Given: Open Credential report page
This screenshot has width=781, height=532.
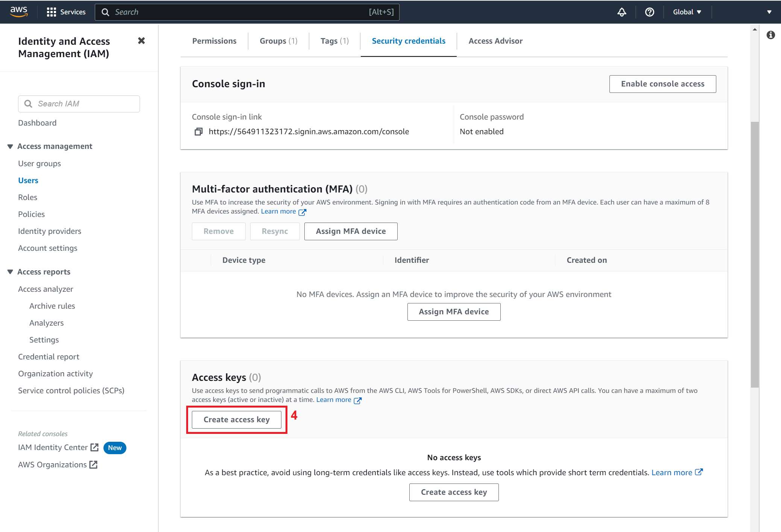Looking at the screenshot, I should (x=49, y=357).
